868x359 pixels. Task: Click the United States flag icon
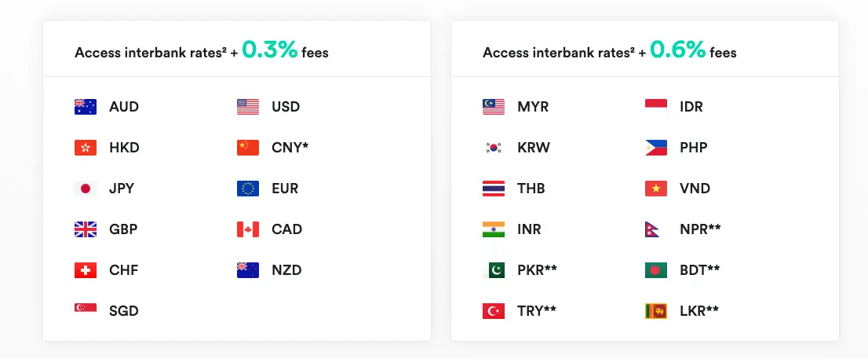tap(247, 106)
